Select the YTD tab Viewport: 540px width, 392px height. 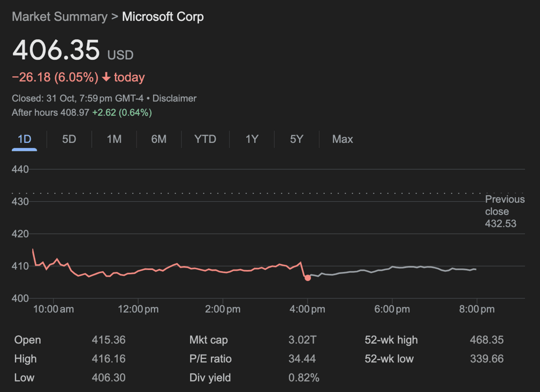point(205,139)
